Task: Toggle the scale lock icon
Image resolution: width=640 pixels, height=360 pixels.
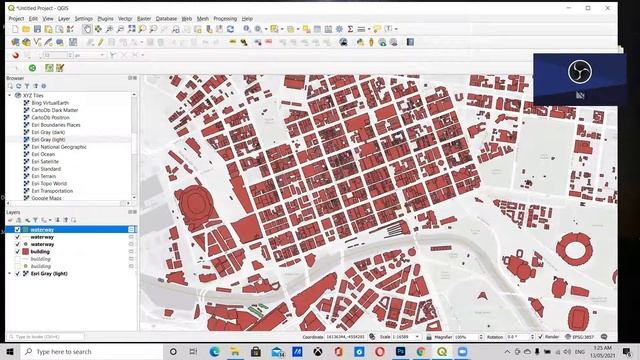Action: tap(429, 337)
